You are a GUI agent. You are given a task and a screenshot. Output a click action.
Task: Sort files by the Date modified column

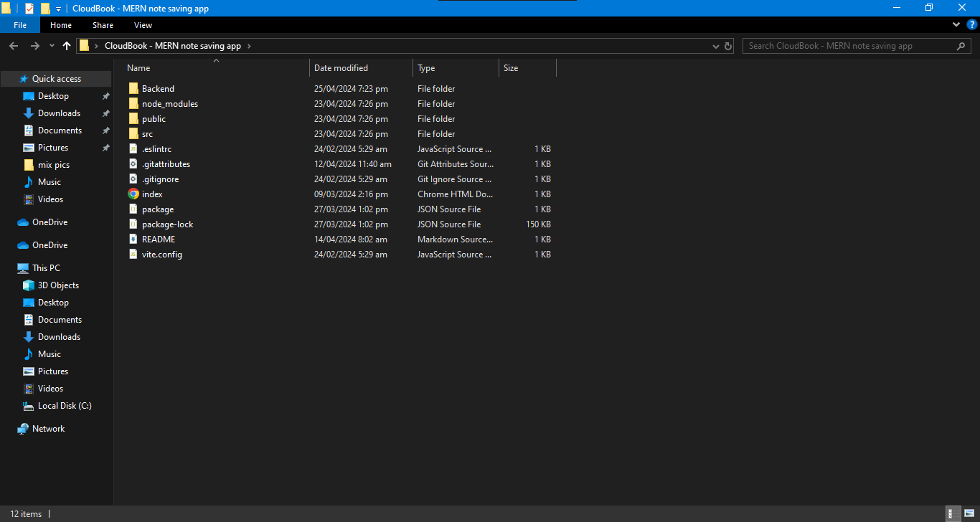point(341,68)
